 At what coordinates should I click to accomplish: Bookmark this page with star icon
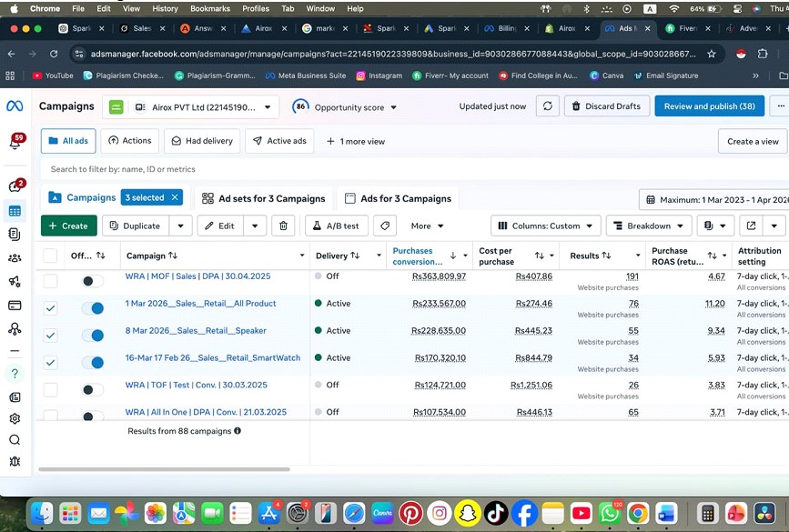tap(711, 54)
